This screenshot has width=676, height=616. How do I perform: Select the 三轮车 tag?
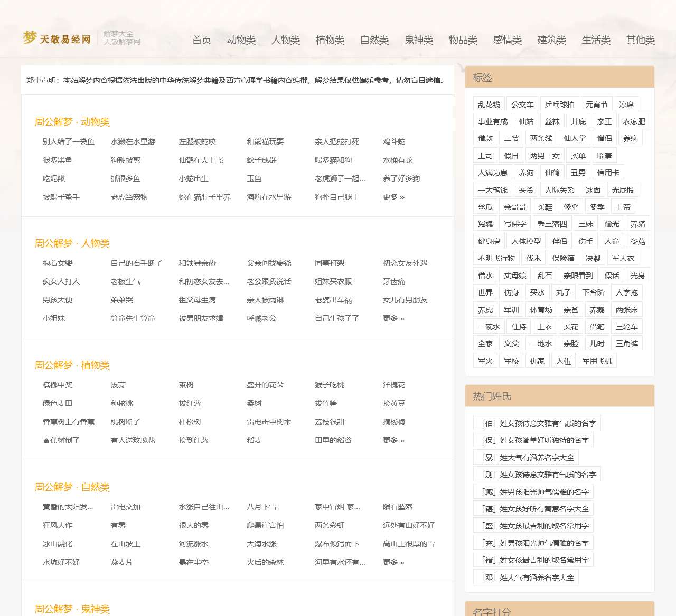pos(627,327)
